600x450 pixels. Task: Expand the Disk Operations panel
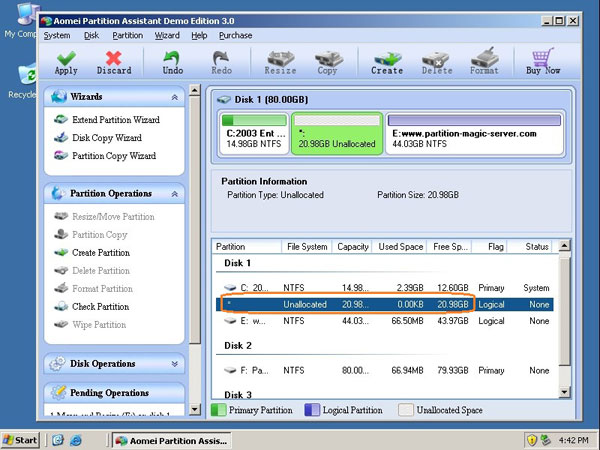[176, 364]
